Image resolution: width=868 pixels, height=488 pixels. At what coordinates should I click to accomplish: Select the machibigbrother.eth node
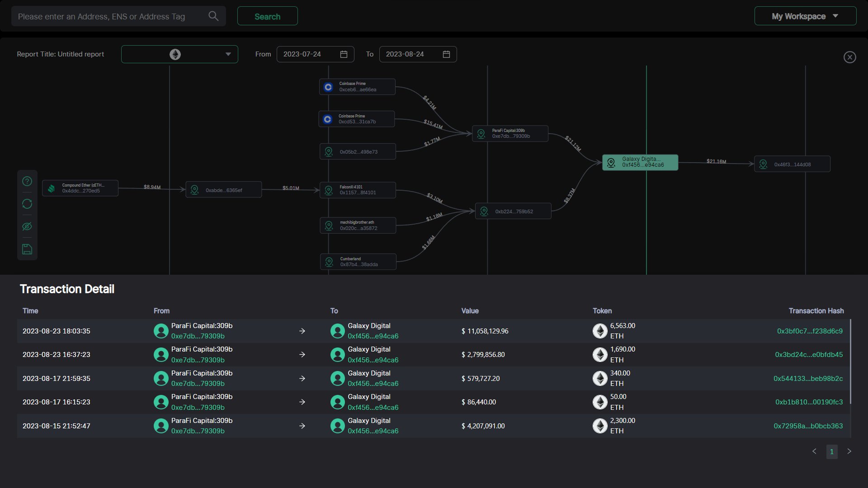358,225
